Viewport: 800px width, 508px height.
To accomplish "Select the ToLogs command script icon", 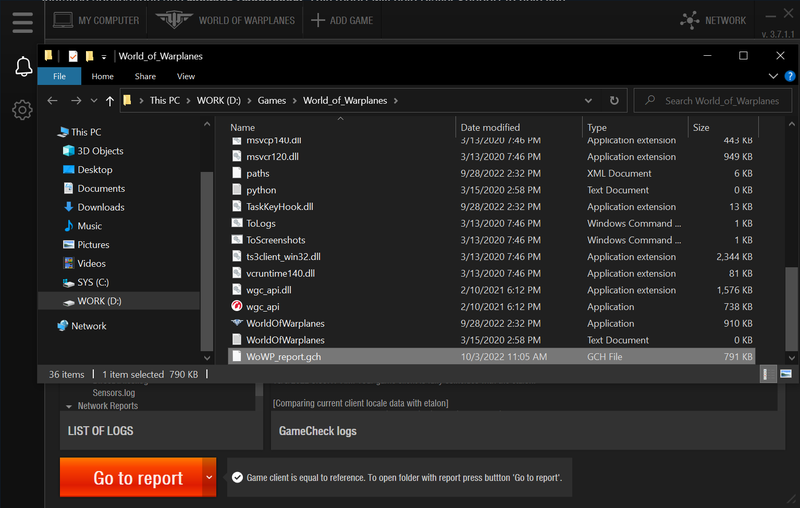I will (237, 223).
